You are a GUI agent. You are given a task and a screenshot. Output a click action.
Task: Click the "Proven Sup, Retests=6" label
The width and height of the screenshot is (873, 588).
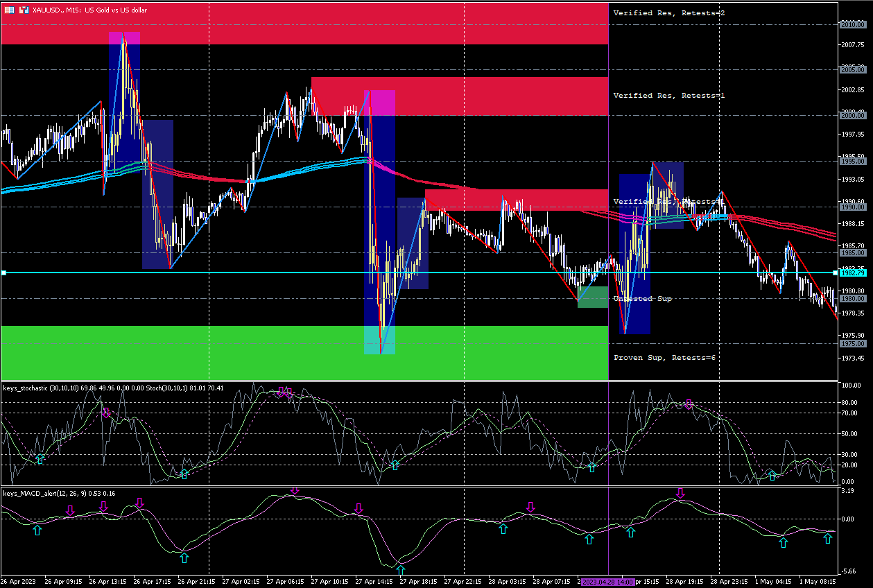tap(664, 358)
